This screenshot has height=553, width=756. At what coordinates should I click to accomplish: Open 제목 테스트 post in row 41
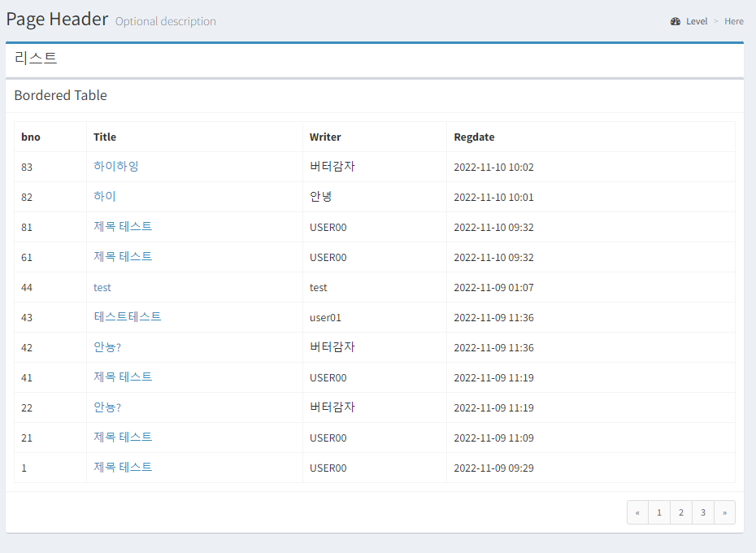123,377
